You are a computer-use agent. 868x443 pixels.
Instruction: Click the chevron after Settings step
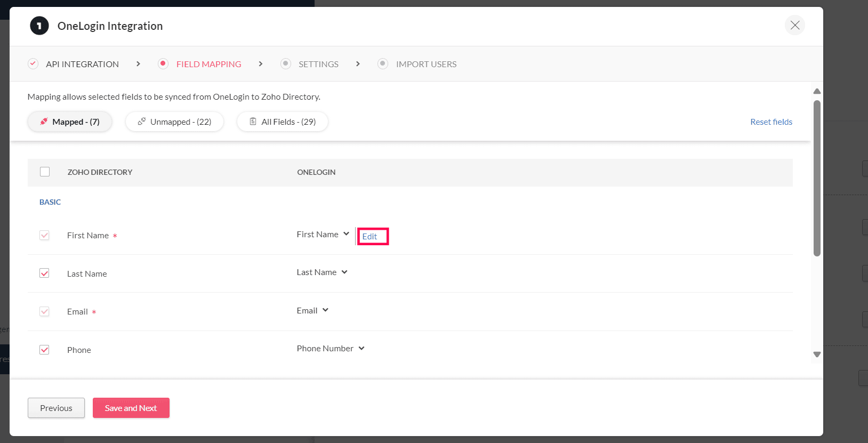point(358,64)
